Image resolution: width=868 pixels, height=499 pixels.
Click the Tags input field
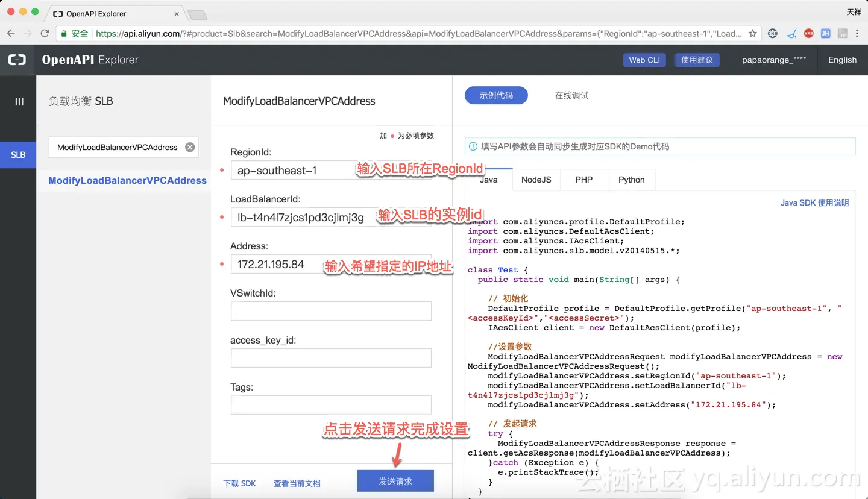click(331, 405)
